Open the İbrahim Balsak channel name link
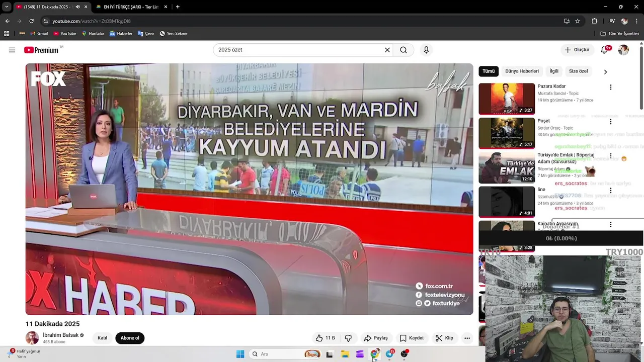Image resolution: width=644 pixels, height=362 pixels. pyautogui.click(x=60, y=335)
